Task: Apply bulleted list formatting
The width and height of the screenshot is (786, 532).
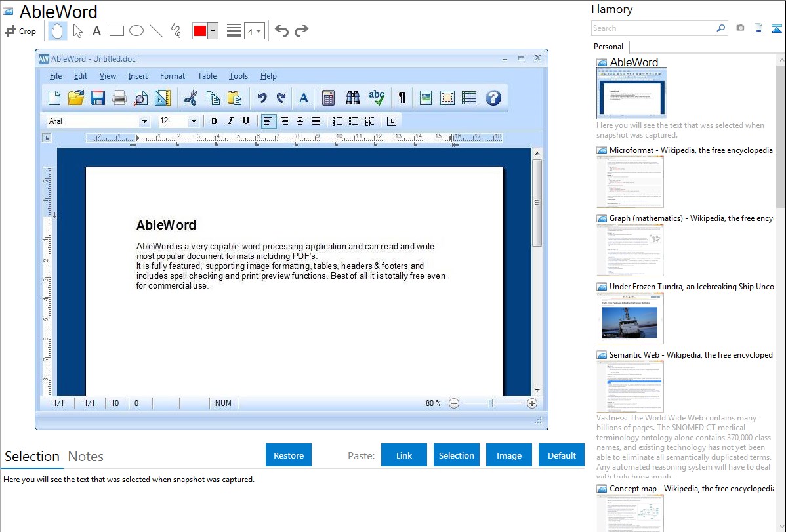Action: tap(354, 121)
